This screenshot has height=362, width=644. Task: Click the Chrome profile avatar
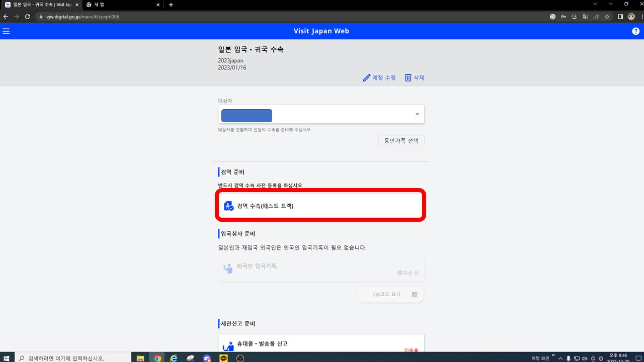[x=631, y=17]
